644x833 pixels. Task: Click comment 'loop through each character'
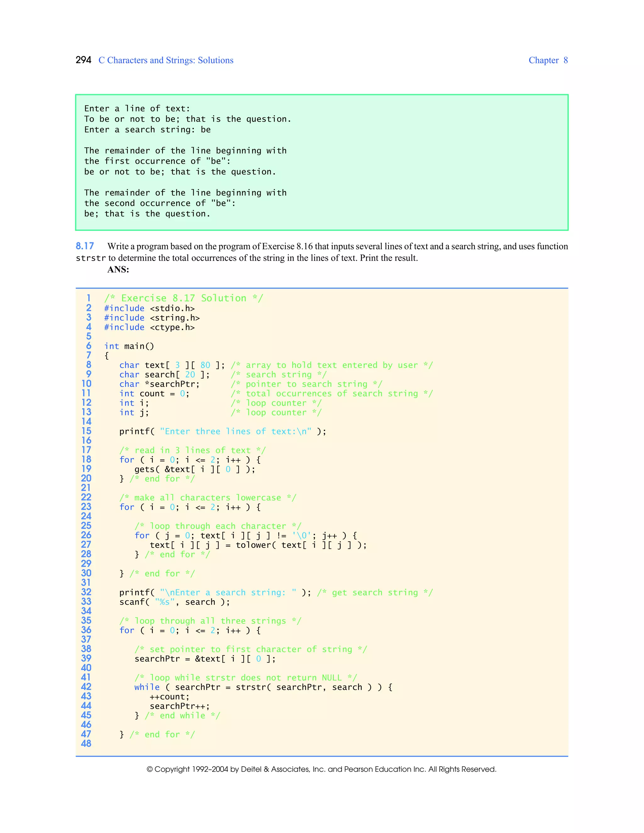point(218,526)
